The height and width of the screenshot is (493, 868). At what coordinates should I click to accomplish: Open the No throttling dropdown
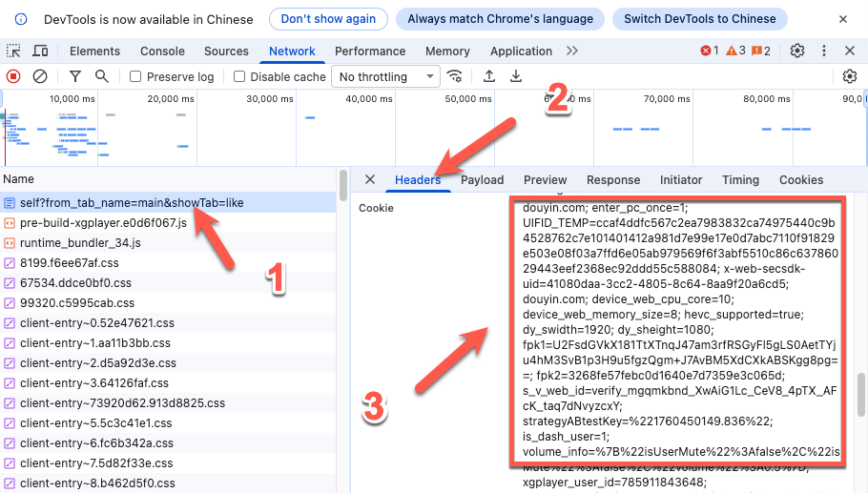coord(385,76)
